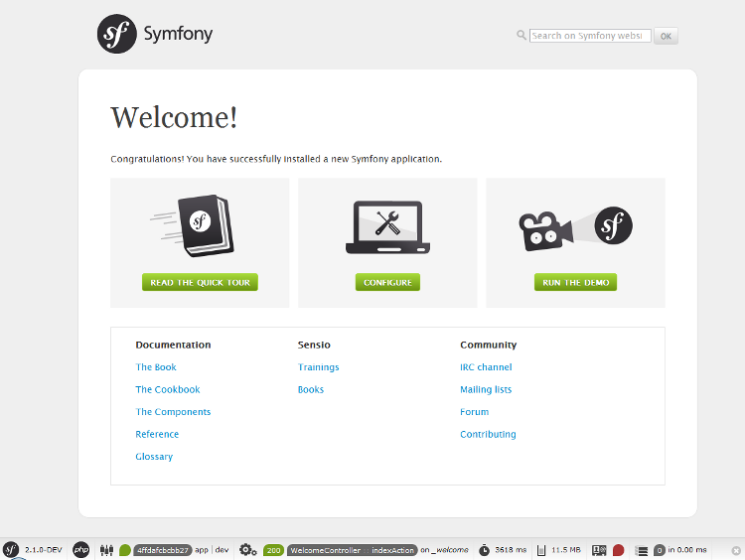Screen dimensions: 745x560
Task: Launch Run the Demo
Action: pyautogui.click(x=575, y=282)
